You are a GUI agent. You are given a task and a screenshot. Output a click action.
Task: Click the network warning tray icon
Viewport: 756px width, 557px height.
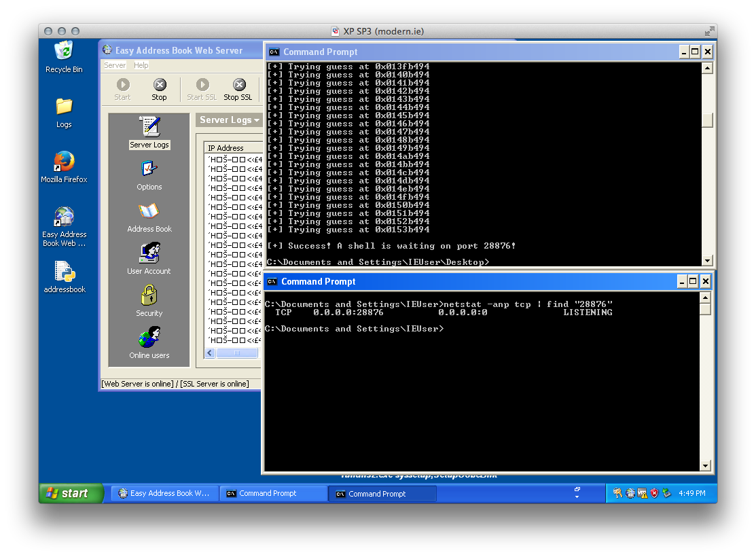point(642,493)
